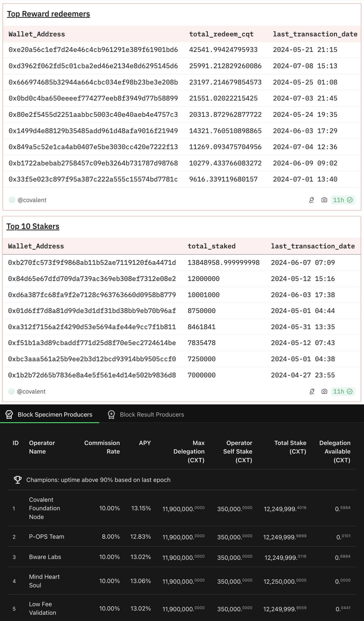
Task: Select staker address 0x1b2b72d65b7836e8a4e5f561e4d14e502b9836d8
Action: pos(92,375)
